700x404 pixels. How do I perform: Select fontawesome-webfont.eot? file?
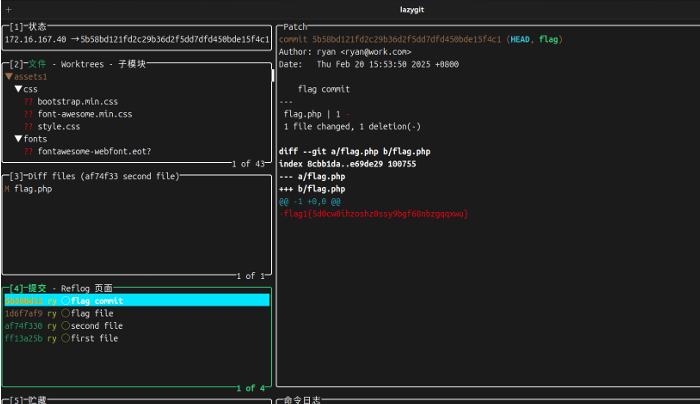[94, 151]
